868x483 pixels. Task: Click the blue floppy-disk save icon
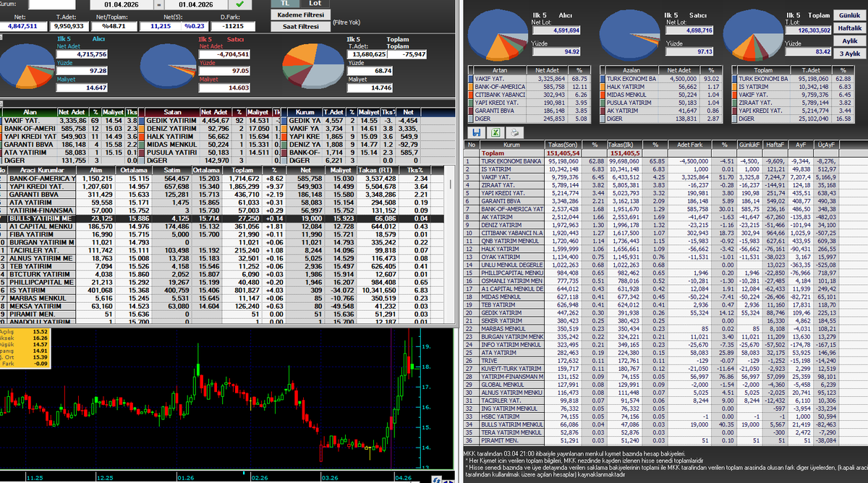coord(477,133)
